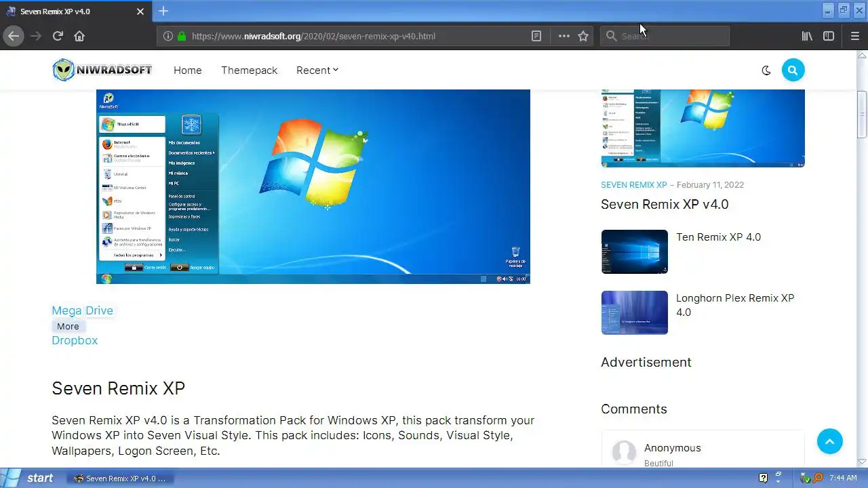Show sidebars icon in Firefox toolbar
The height and width of the screenshot is (488, 868).
pyautogui.click(x=829, y=36)
